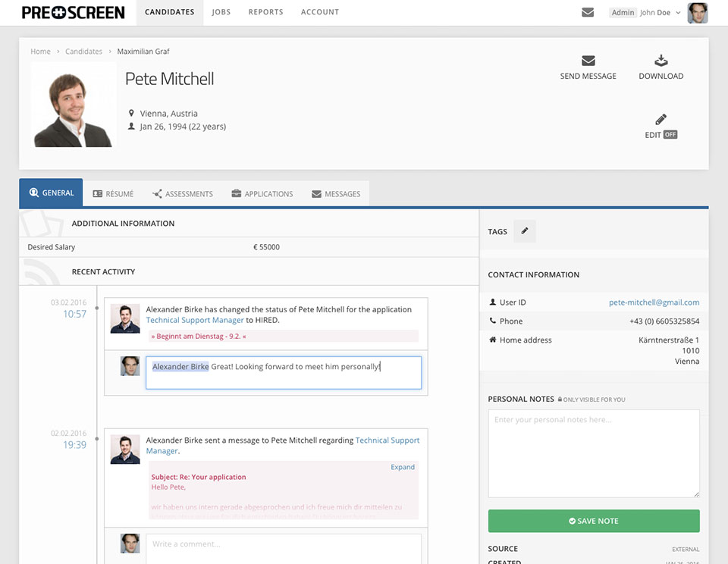Toggle the Edit OFF switch

click(x=670, y=135)
